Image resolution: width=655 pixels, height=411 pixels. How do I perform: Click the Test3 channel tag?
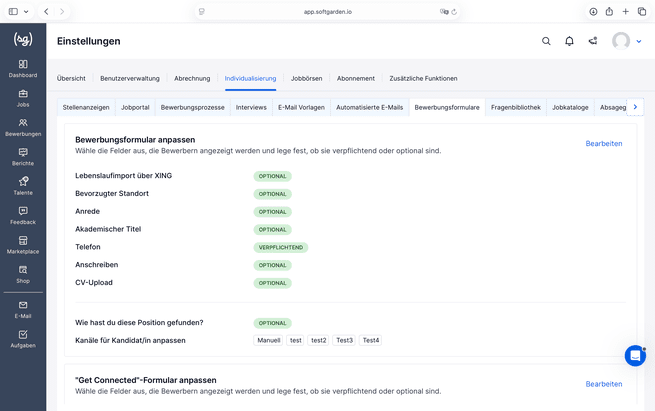click(345, 340)
